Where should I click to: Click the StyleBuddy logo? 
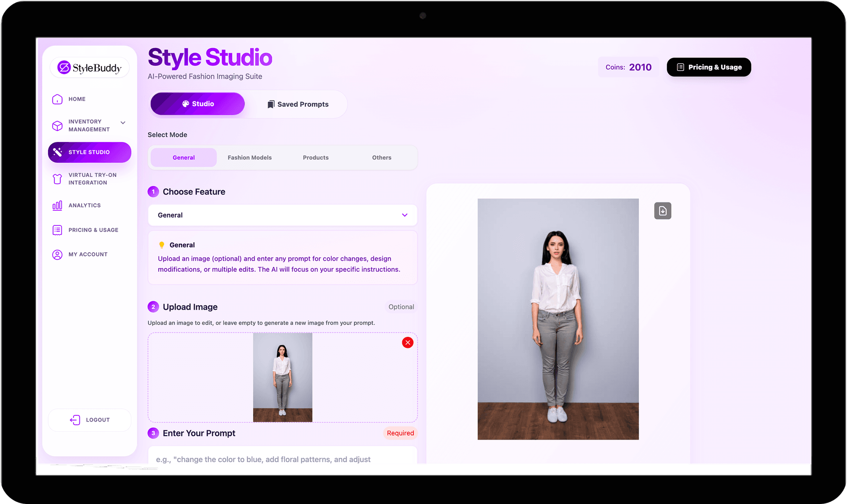tap(90, 68)
